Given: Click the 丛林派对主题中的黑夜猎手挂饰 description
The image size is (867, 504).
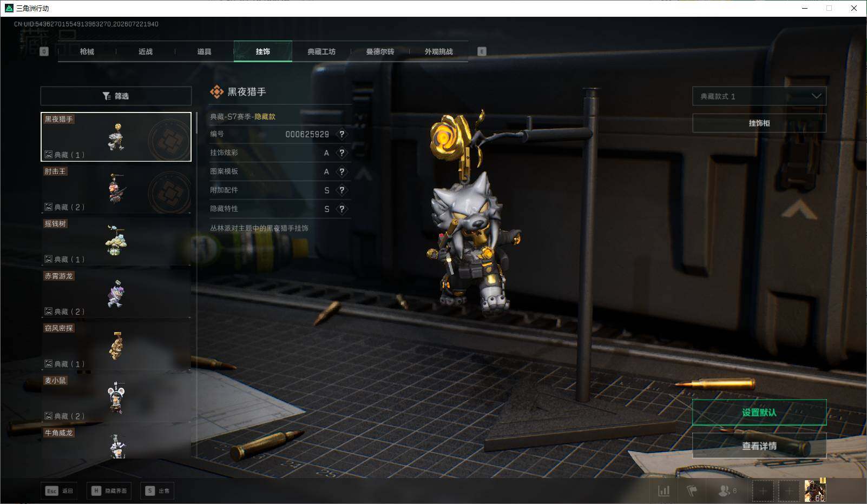Looking at the screenshot, I should pos(259,228).
